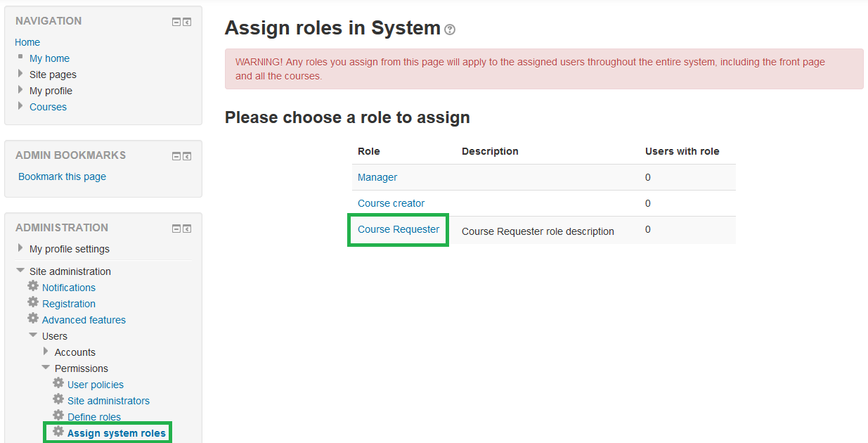Click the Course Requester row user count

(648, 229)
